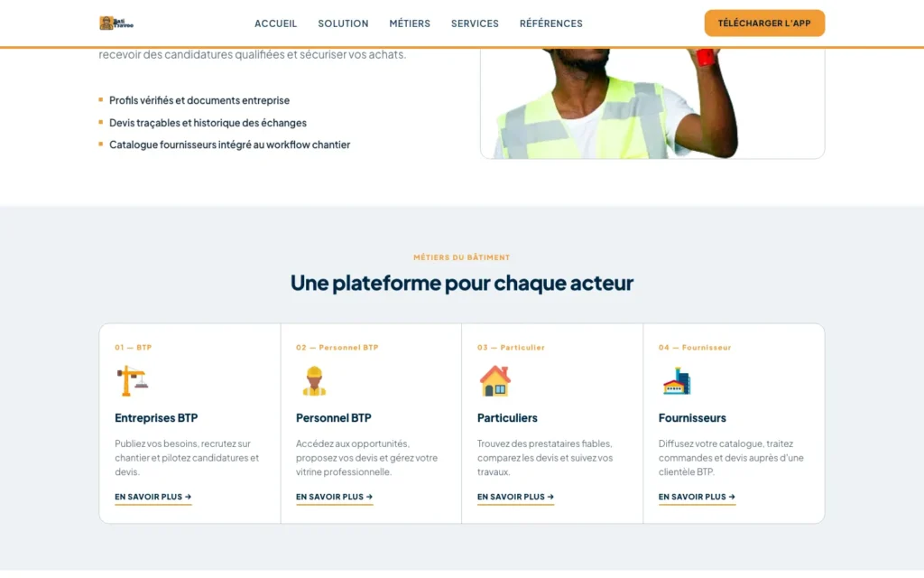Click the Fournisseurs card title
Viewport: 924px width, 578px height.
692,417
